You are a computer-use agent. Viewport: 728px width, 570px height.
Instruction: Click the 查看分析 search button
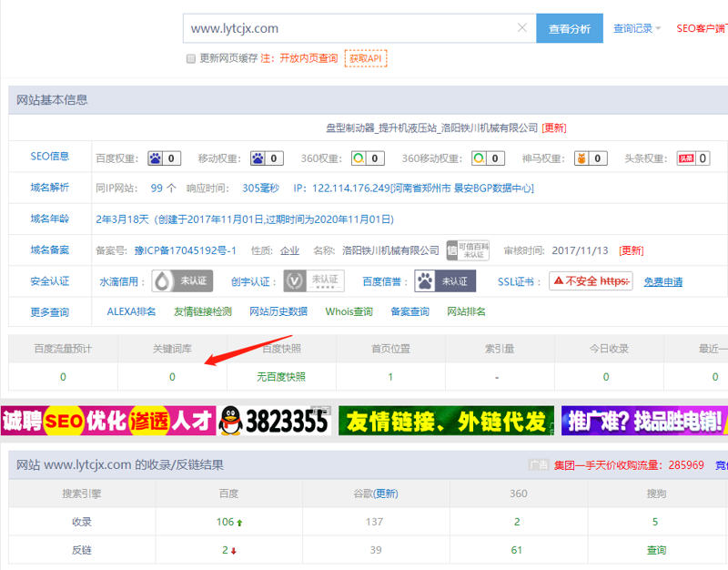[570, 28]
